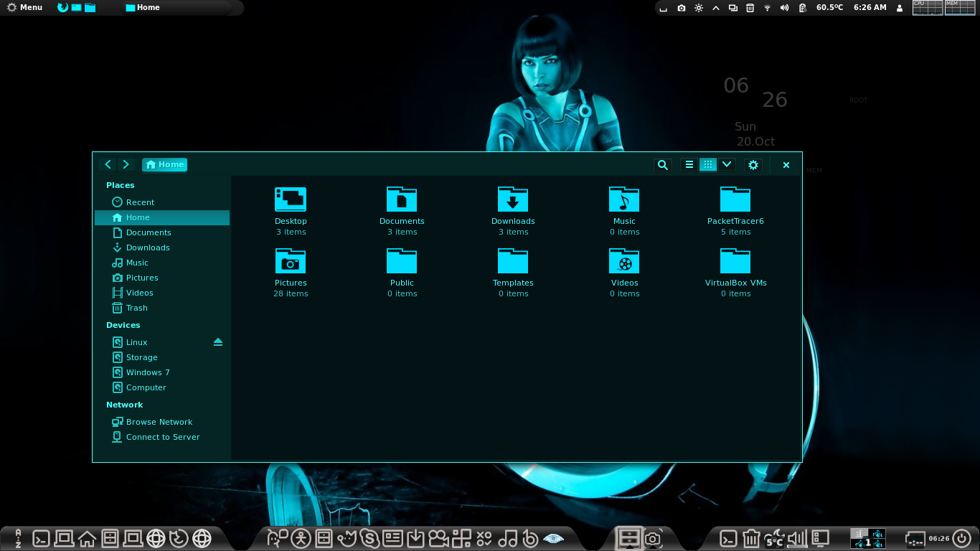
Task: Open the music notes dock icon
Action: point(507,538)
